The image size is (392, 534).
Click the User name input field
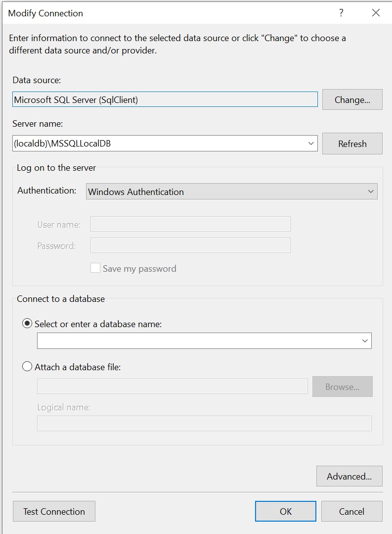tap(190, 224)
